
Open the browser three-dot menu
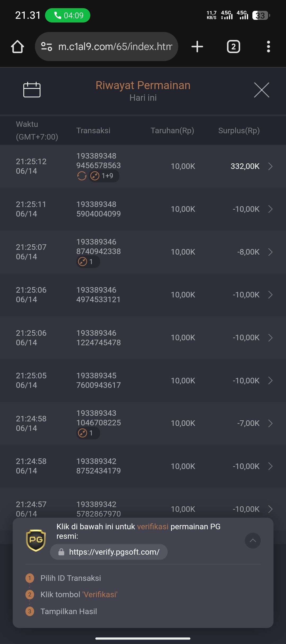point(268,47)
